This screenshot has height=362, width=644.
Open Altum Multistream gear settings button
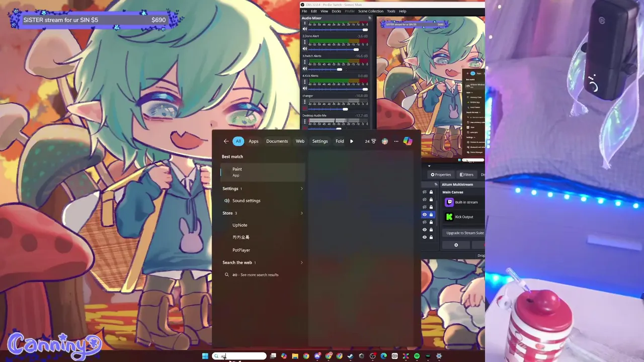(x=456, y=245)
